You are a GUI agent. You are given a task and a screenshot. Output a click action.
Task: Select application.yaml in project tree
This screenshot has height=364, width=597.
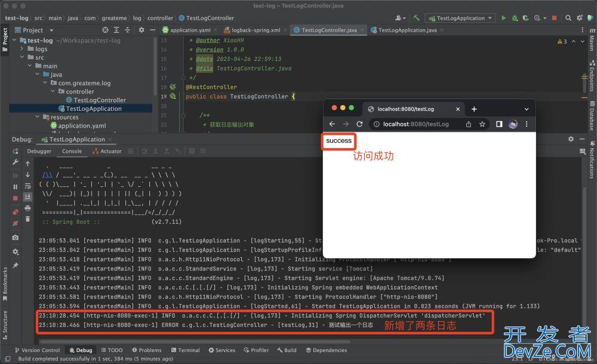[x=78, y=125]
